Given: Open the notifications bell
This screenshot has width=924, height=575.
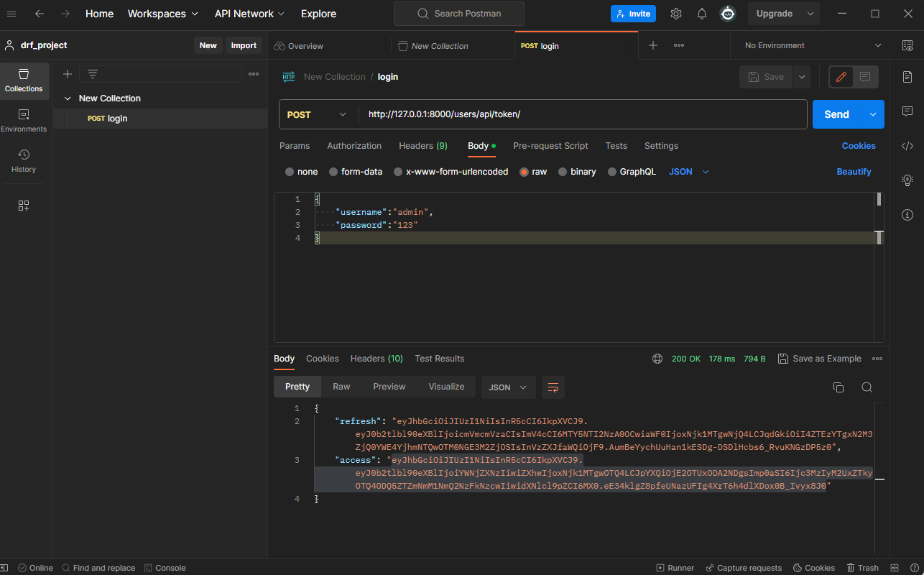Looking at the screenshot, I should [702, 14].
